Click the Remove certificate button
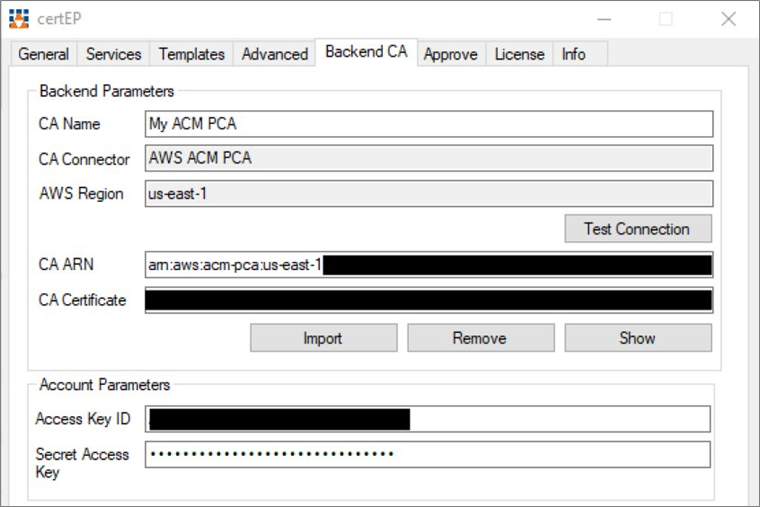 [x=480, y=338]
